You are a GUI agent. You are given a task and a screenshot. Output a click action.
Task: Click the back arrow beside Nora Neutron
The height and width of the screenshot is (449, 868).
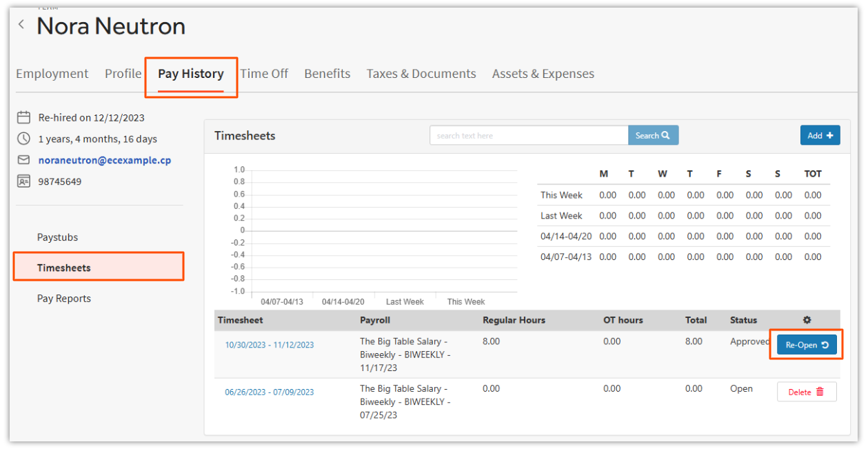(x=21, y=25)
